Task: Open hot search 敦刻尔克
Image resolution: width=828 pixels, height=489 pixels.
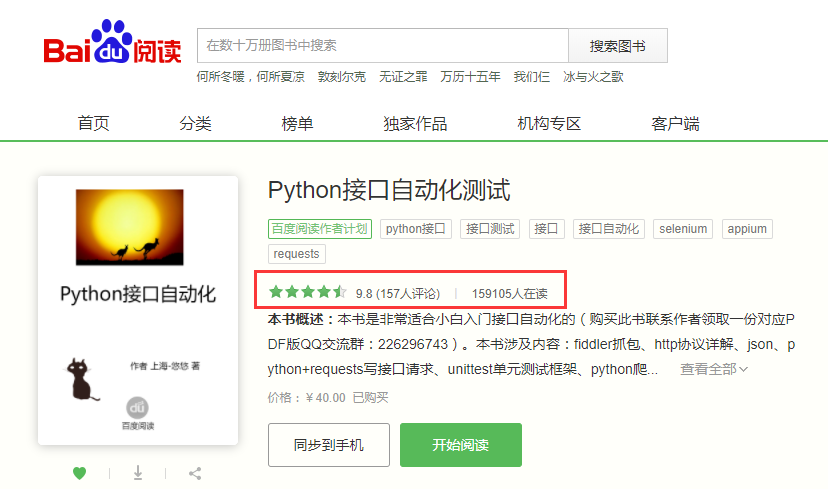Action: [x=342, y=77]
